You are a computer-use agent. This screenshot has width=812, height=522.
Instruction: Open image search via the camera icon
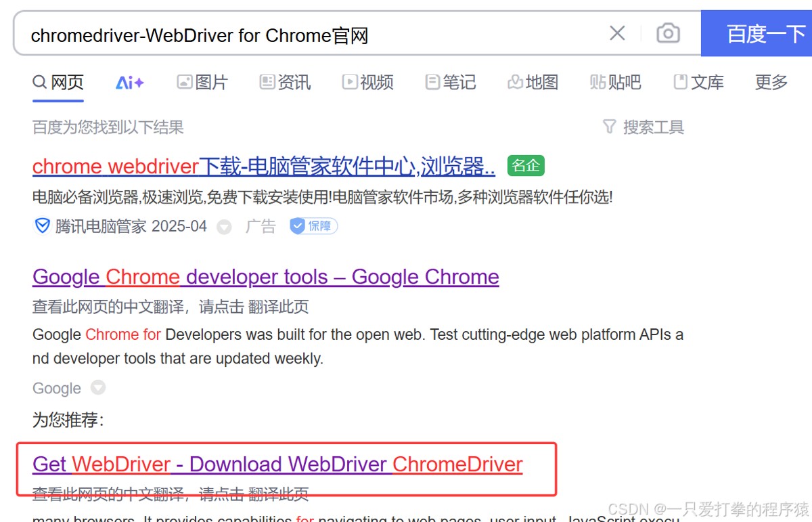click(668, 33)
